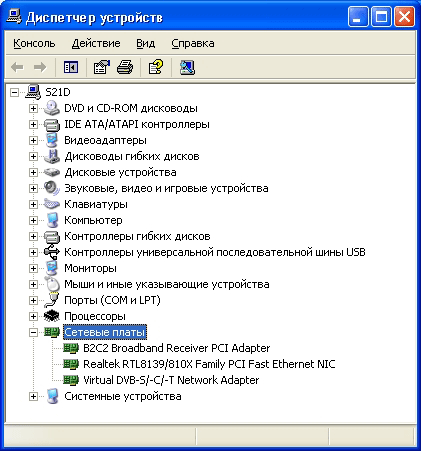Image resolution: width=421 pixels, height=451 pixels.
Task: Select Virtual DVB-S/-C/-T Network Adapter
Action: (x=171, y=380)
